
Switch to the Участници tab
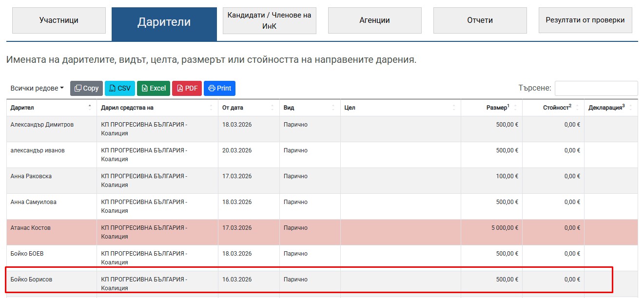point(59,20)
